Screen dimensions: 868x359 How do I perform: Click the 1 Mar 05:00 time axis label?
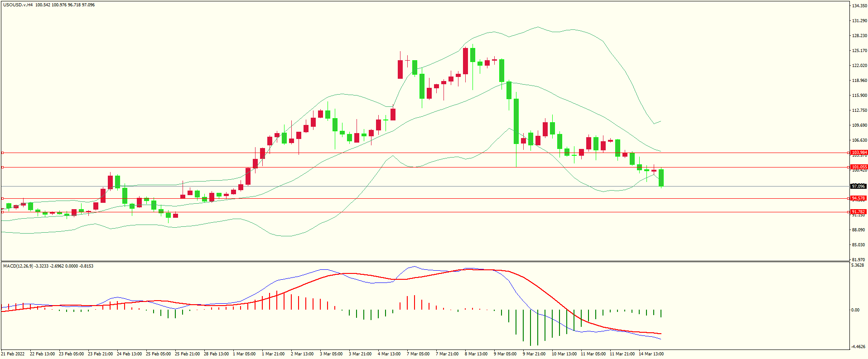pyautogui.click(x=244, y=354)
